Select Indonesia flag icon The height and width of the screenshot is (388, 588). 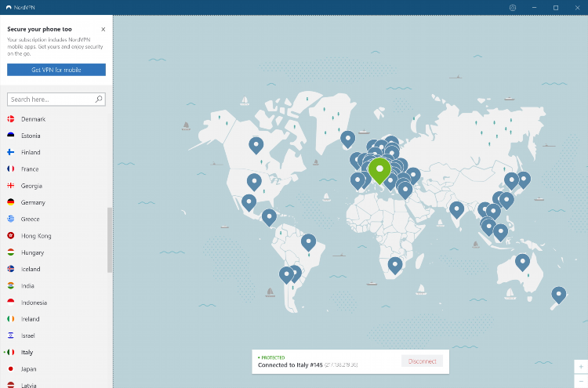11,303
